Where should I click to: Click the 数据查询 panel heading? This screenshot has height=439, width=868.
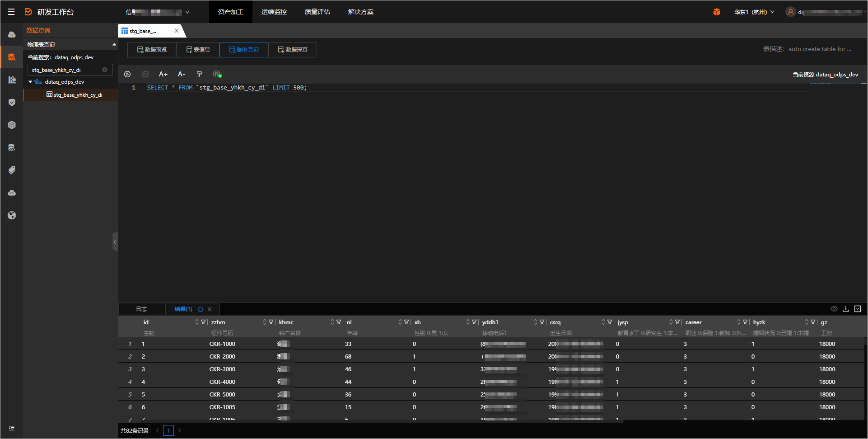[x=38, y=30]
